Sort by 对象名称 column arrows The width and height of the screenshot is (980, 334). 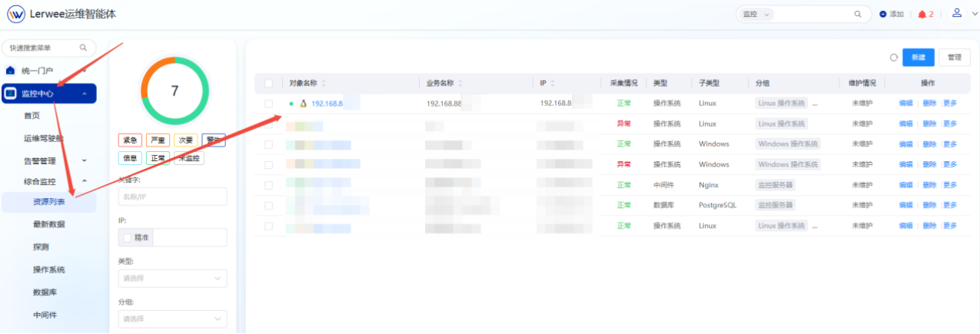[323, 83]
